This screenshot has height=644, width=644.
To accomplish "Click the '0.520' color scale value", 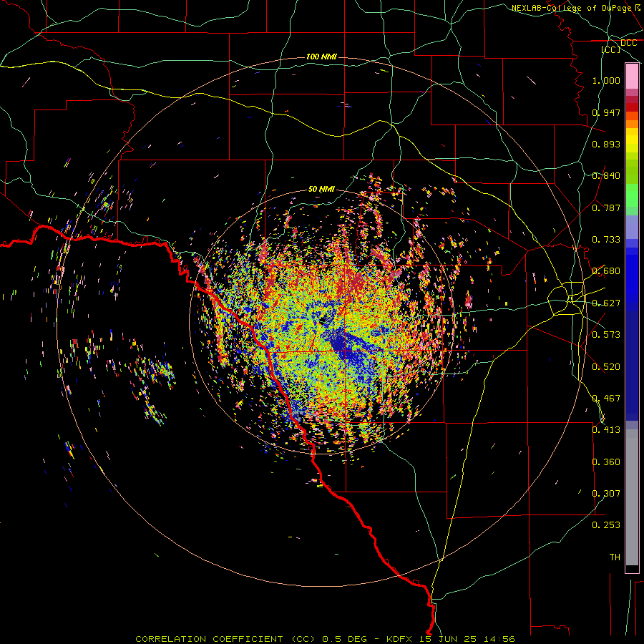I will (x=606, y=367).
